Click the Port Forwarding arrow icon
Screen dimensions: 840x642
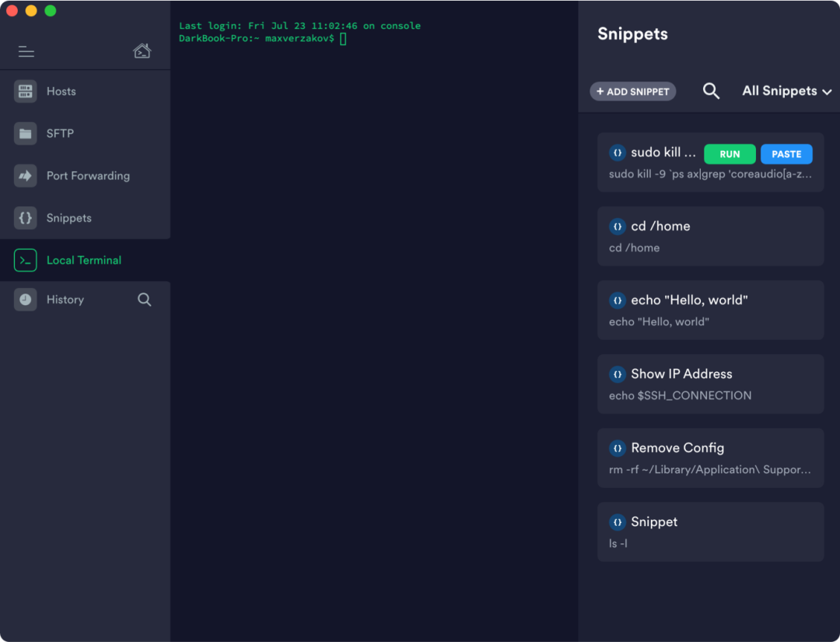[26, 176]
